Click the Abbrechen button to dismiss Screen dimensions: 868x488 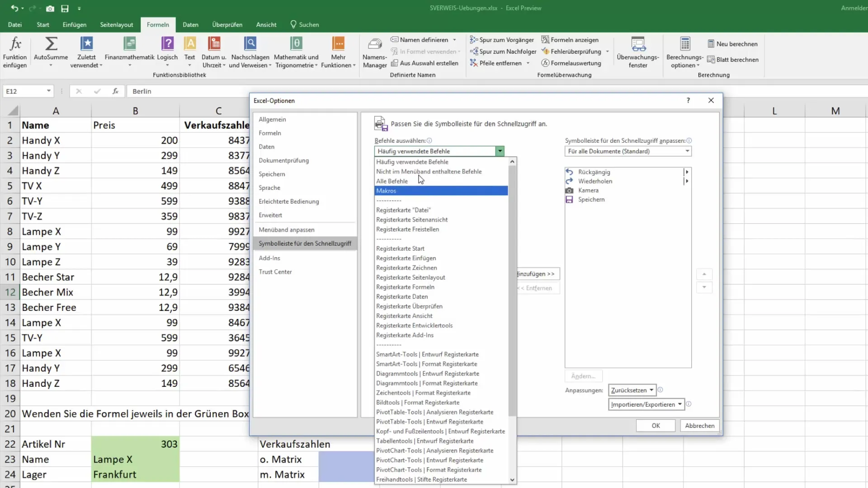pos(700,426)
